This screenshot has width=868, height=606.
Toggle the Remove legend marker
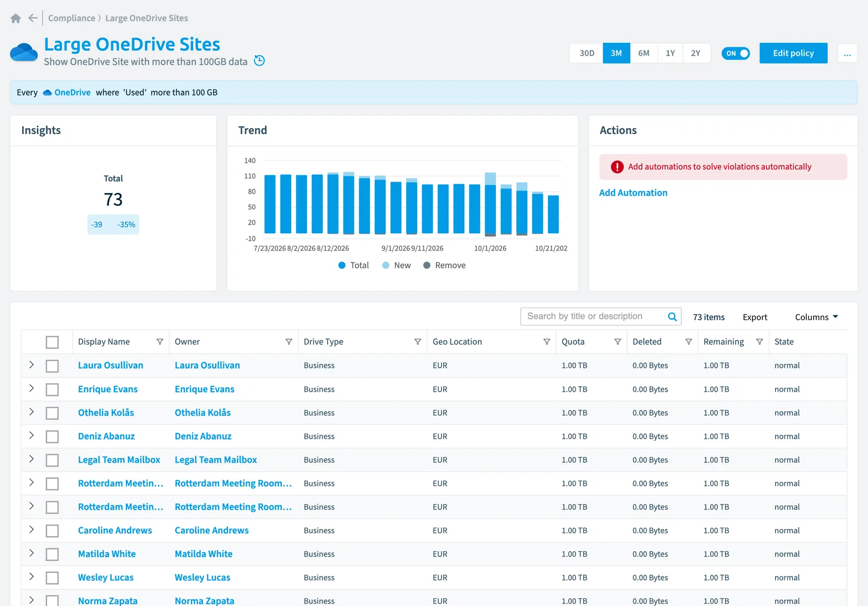pyautogui.click(x=427, y=265)
